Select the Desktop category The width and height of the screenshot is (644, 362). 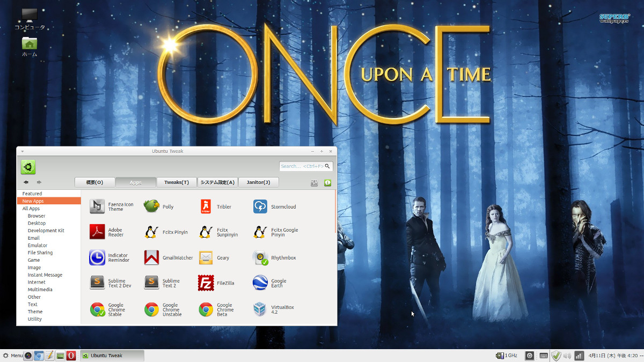coord(49,223)
